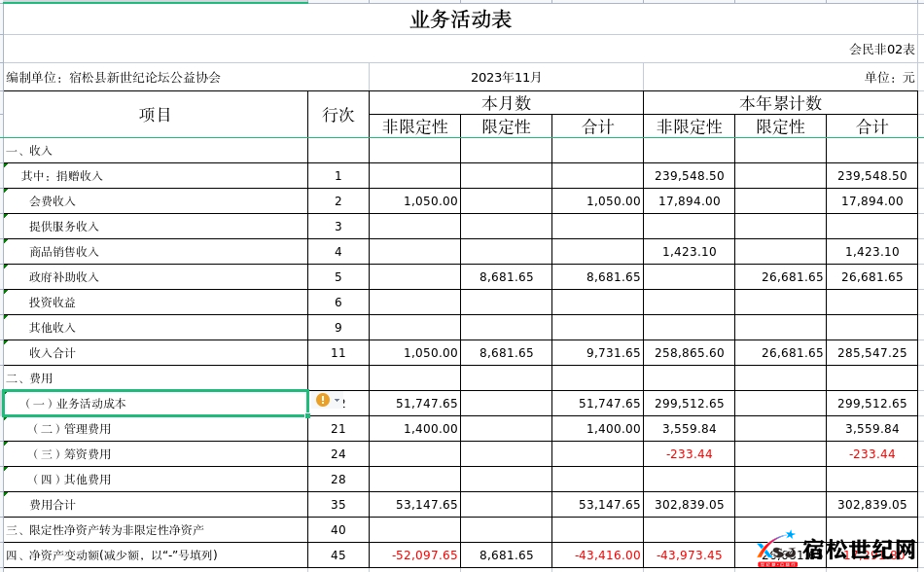Viewport: 924px width, 572px height.
Task: Select the date cell 2023年11月
Action: 506,77
